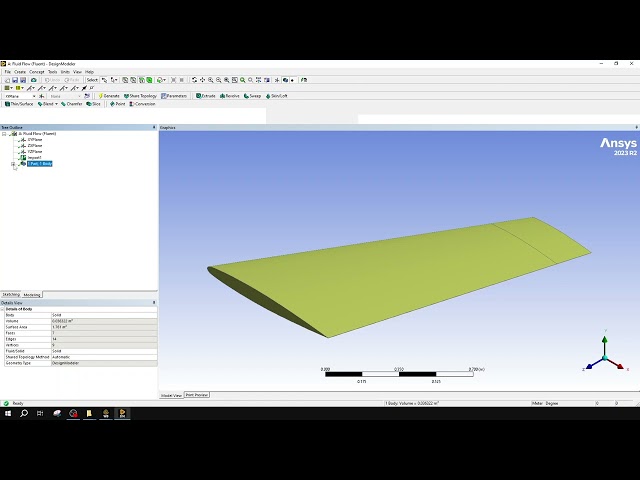
Task: Collapse the Details of Body section
Action: pyautogui.click(x=2, y=309)
